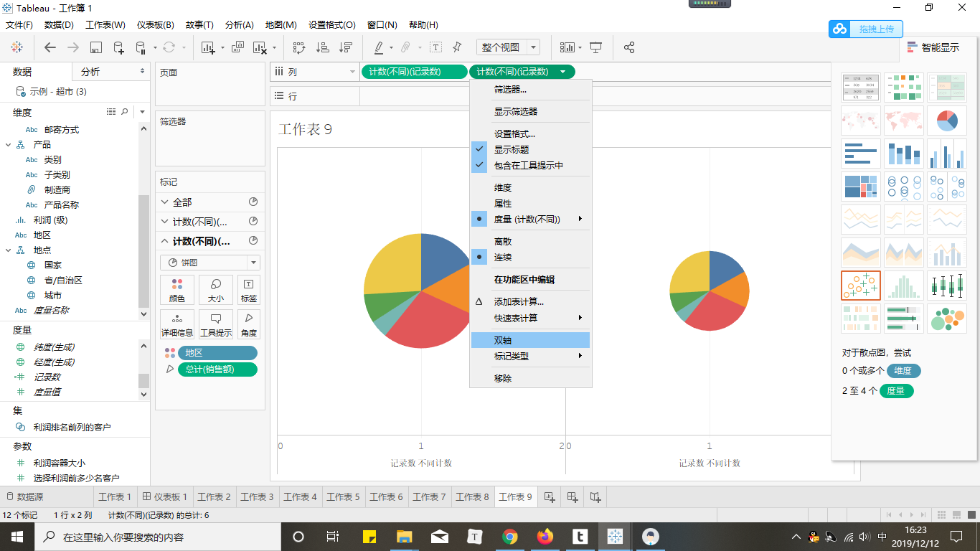
Task: Click the dropdown arrow on the second column pill
Action: pos(563,72)
